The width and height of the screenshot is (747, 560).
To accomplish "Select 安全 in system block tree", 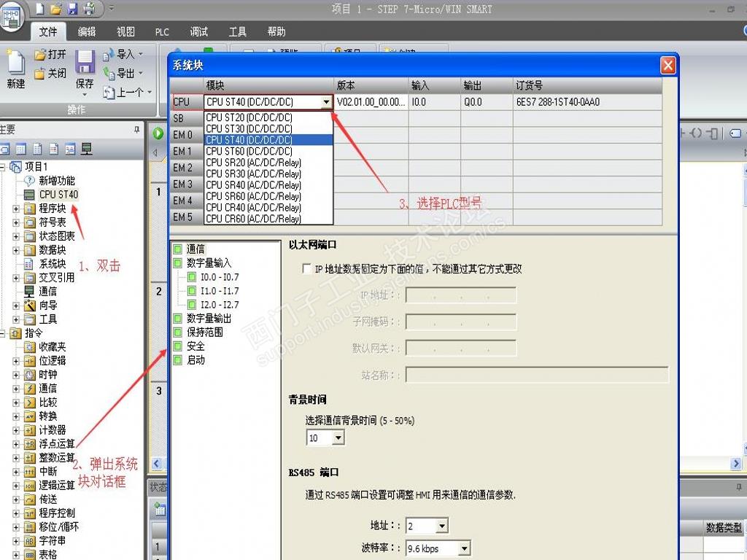I will (x=196, y=346).
